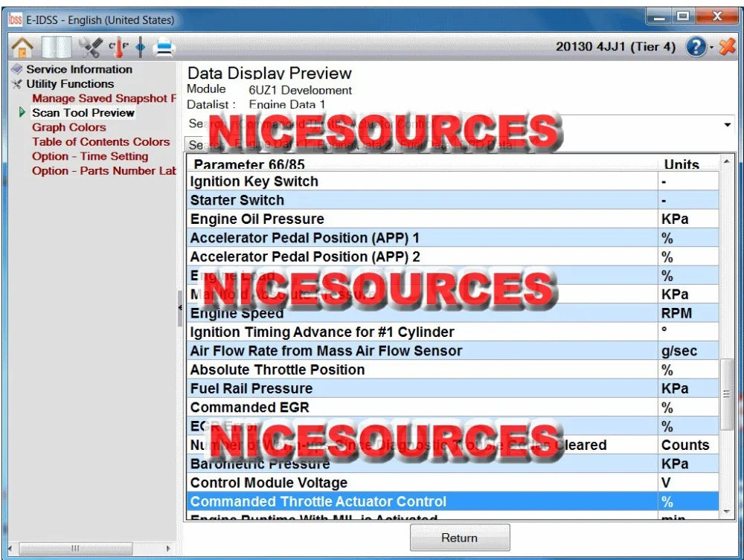Open the Home icon in toolbar
This screenshot has width=744, height=560.
pos(22,48)
